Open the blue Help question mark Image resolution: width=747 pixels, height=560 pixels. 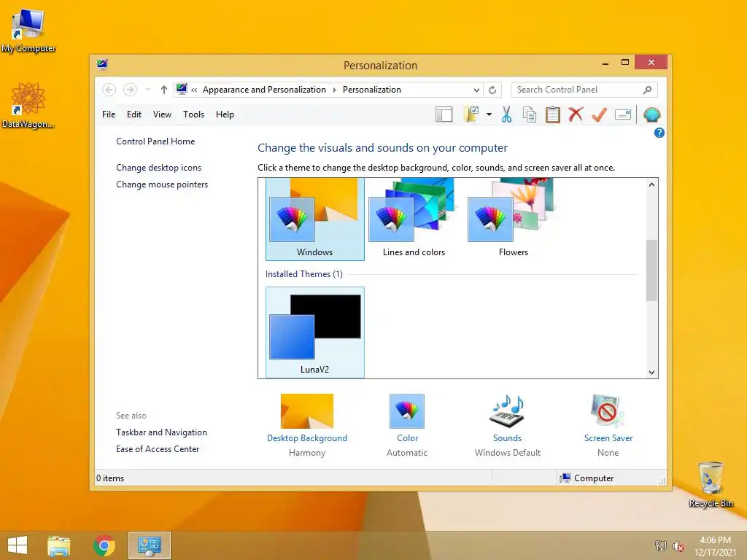(659, 133)
